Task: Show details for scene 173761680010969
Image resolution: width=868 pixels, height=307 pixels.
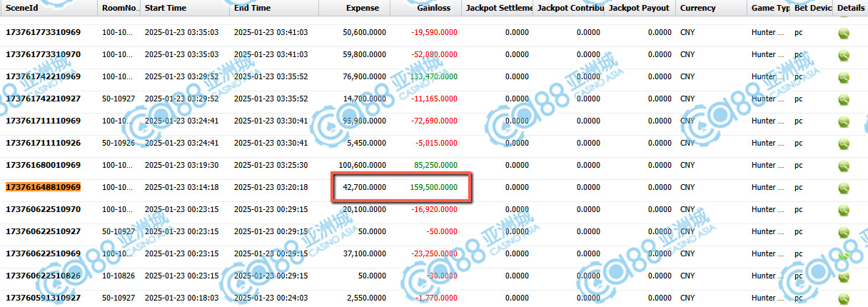Action: (844, 166)
